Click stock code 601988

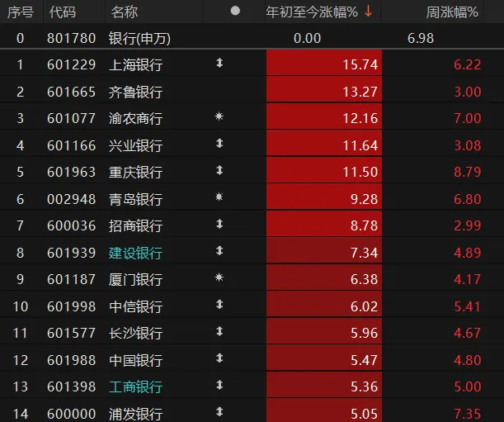(x=72, y=360)
